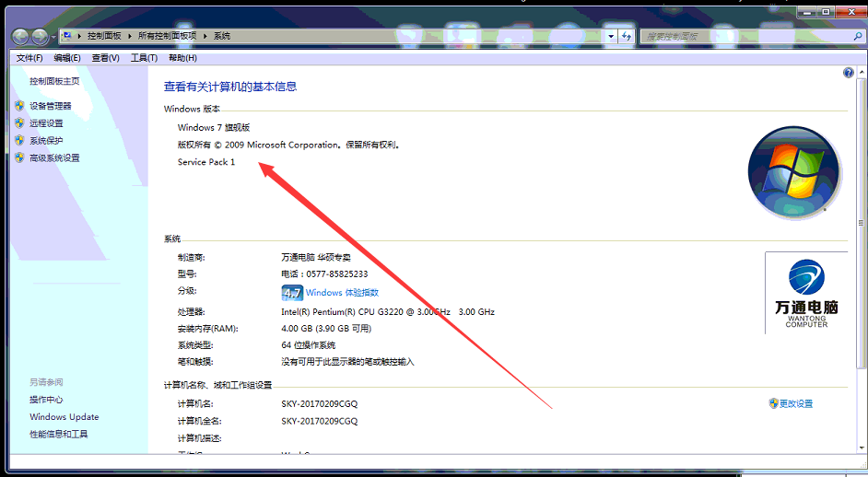Viewport: 868px width, 477px height.
Task: Click the Windows 7 logo orb
Action: tap(794, 171)
